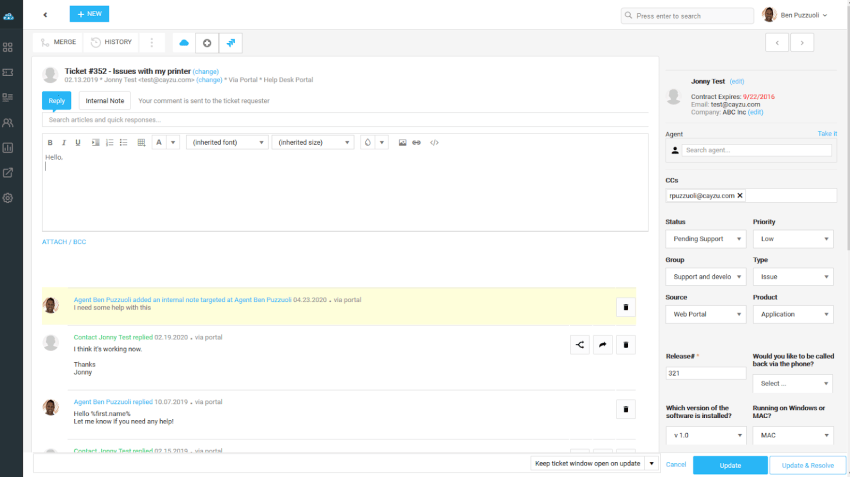Remove the CC email tag with X
850x477 pixels.
click(740, 196)
